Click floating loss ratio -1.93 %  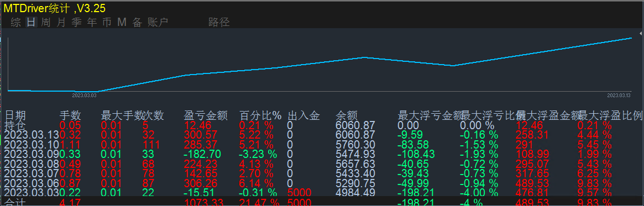(x=479, y=154)
